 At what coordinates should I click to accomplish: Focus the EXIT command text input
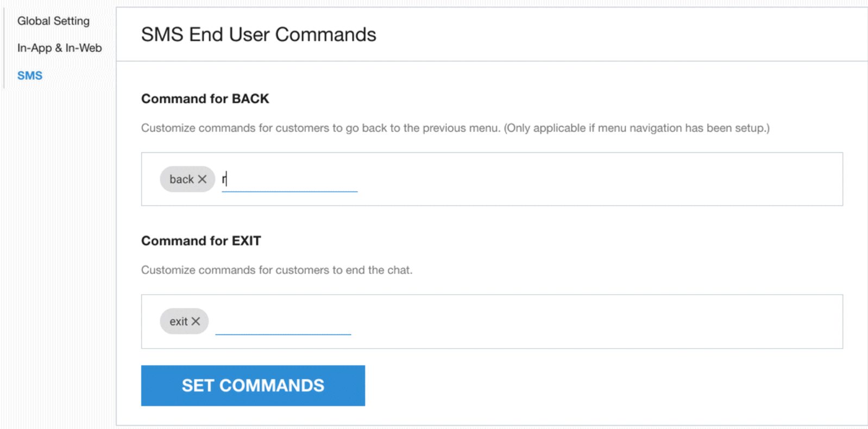coord(283,322)
